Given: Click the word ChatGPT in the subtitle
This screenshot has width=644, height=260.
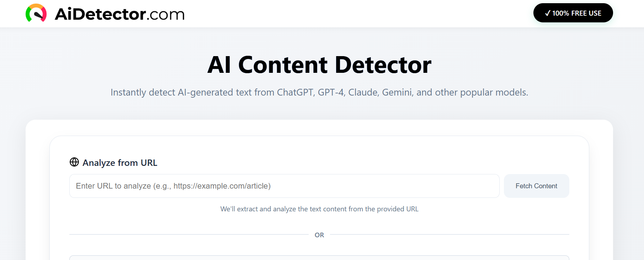Looking at the screenshot, I should [x=295, y=92].
